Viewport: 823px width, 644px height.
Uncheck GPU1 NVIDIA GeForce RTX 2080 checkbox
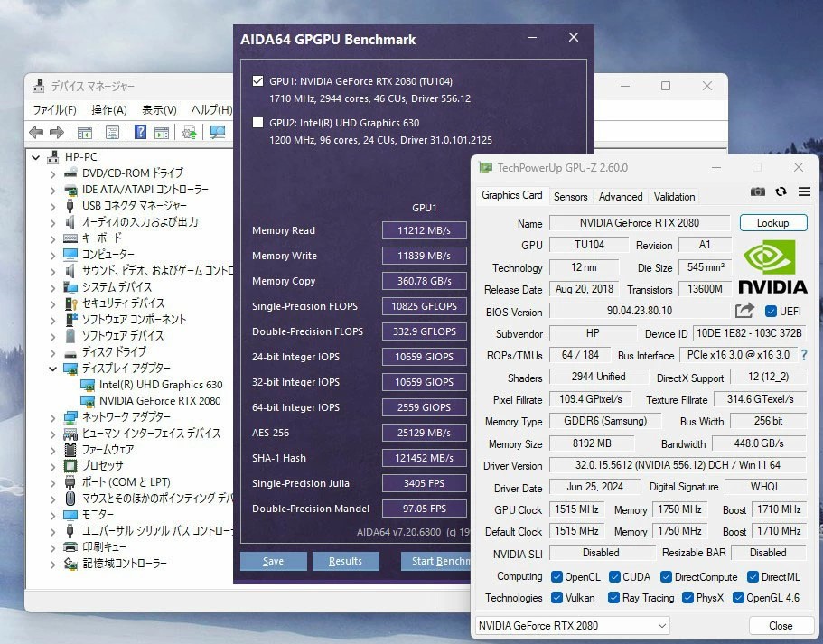tap(257, 80)
